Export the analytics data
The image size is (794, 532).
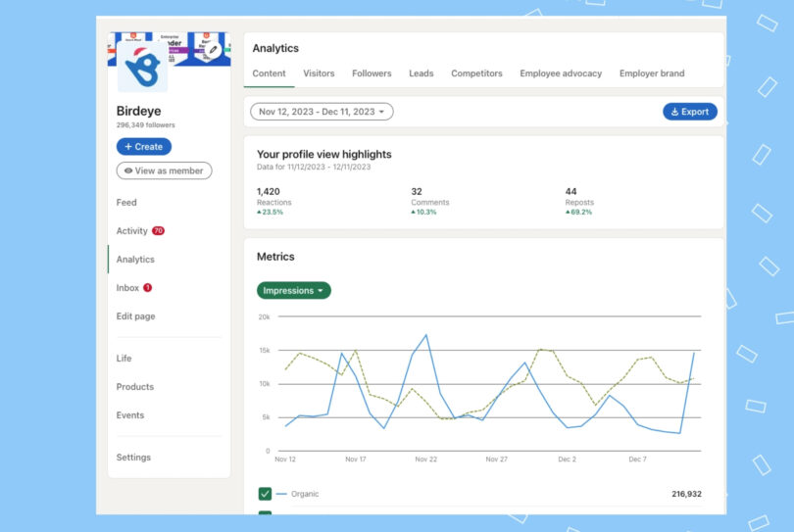[690, 112]
